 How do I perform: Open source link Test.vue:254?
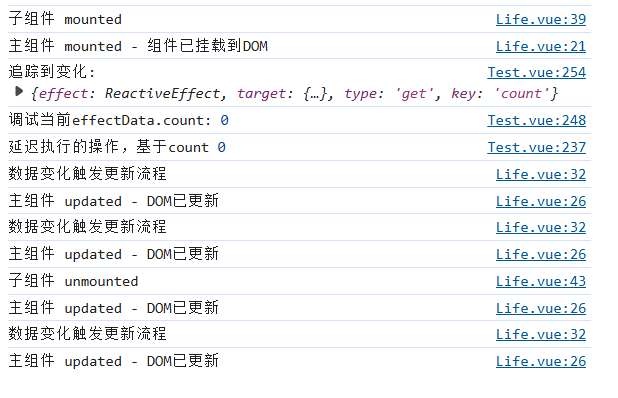(x=537, y=73)
